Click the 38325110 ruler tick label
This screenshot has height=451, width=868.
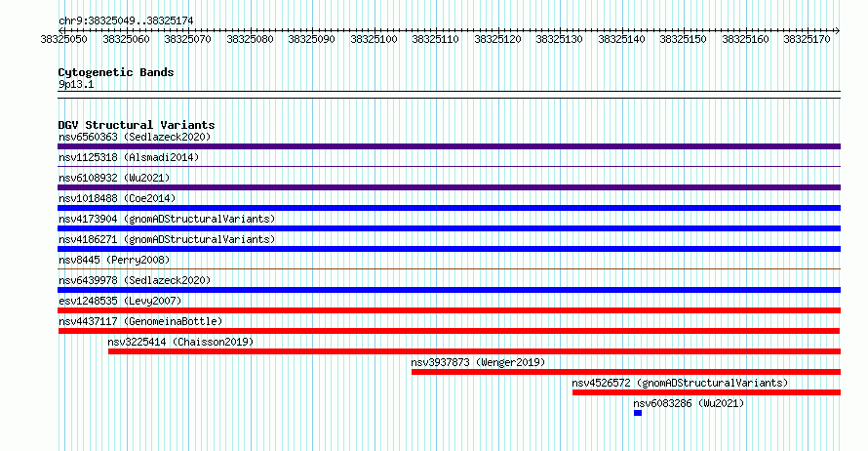tap(436, 39)
